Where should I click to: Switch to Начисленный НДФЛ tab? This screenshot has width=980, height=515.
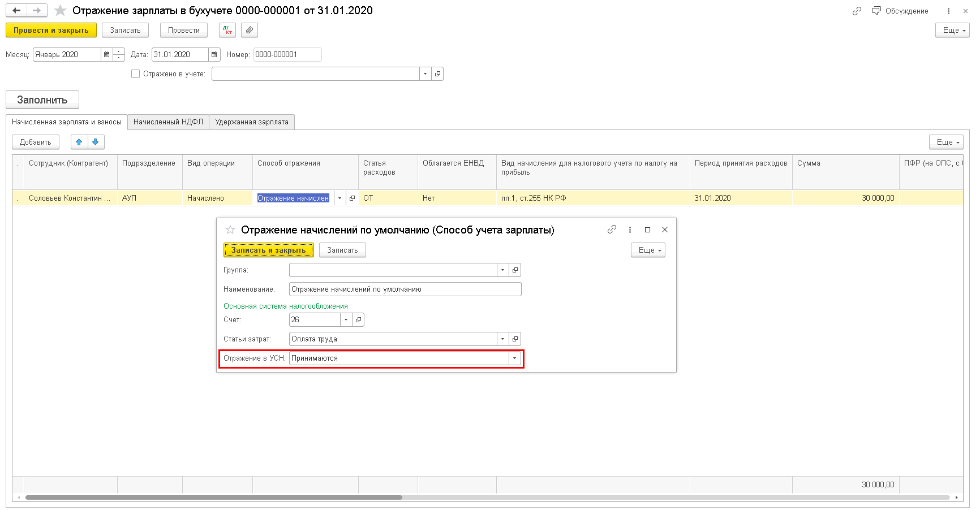tap(168, 122)
